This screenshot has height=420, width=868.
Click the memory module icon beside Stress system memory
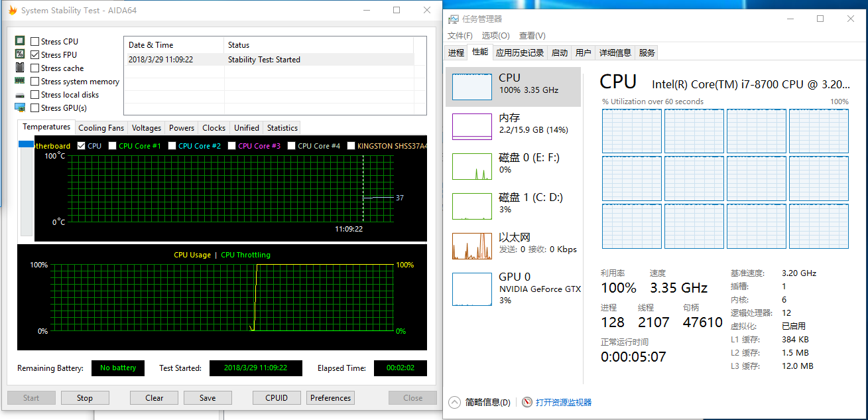pyautogui.click(x=20, y=81)
